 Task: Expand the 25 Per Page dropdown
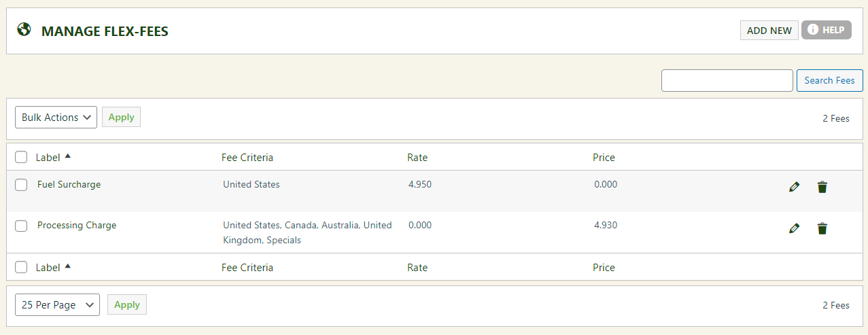(57, 305)
